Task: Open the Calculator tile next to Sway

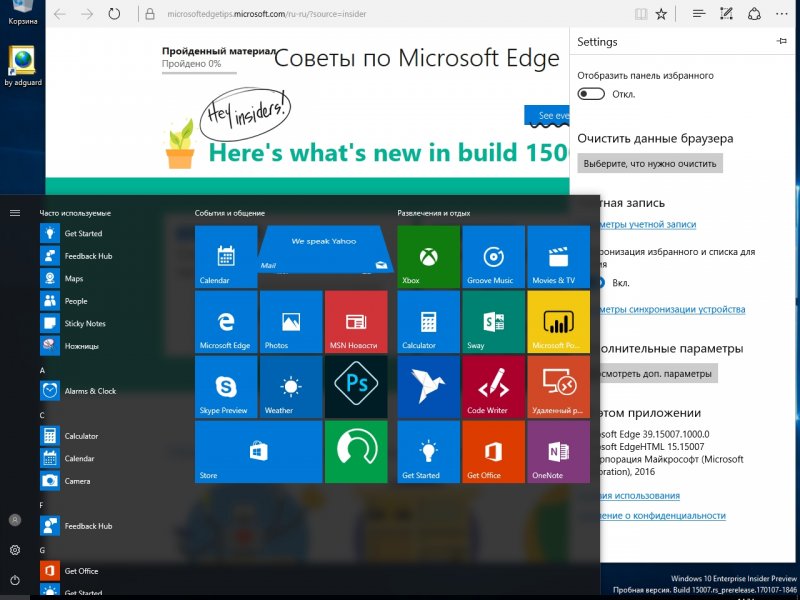Action: coord(429,322)
